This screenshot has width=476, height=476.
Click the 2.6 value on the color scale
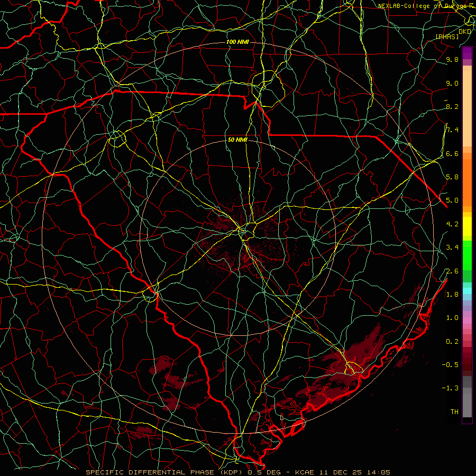[x=452, y=271]
